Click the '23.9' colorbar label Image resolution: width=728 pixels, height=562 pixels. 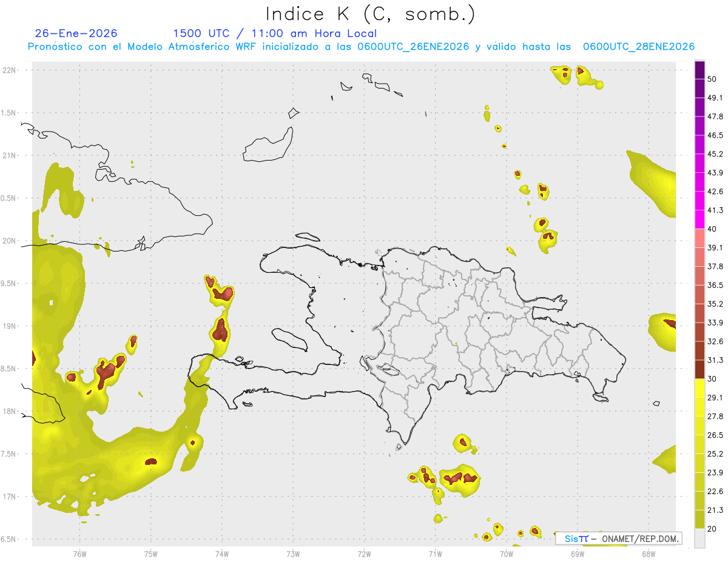tap(715, 473)
